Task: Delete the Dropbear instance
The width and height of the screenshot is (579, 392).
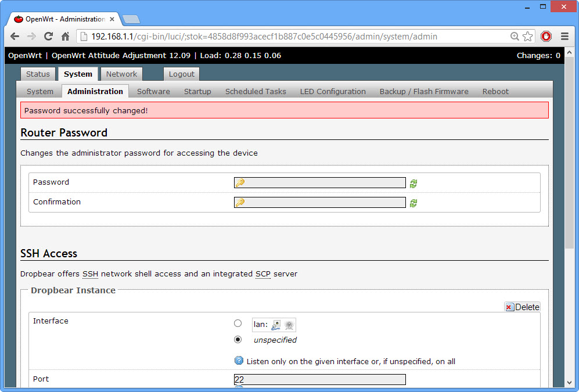Action: tap(522, 307)
